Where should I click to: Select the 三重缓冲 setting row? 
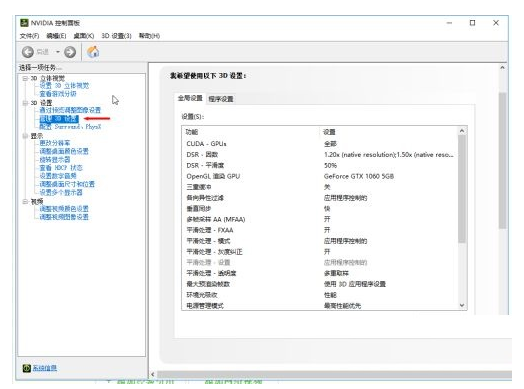click(319, 187)
